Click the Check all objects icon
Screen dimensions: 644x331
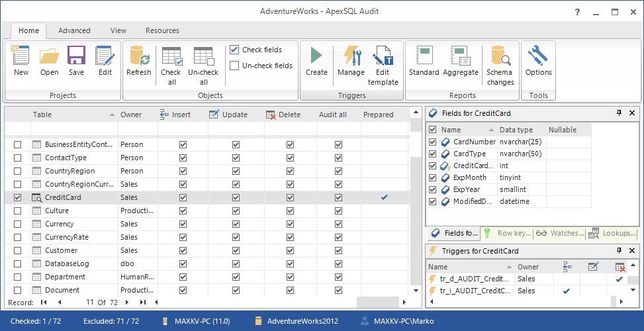pyautogui.click(x=171, y=66)
